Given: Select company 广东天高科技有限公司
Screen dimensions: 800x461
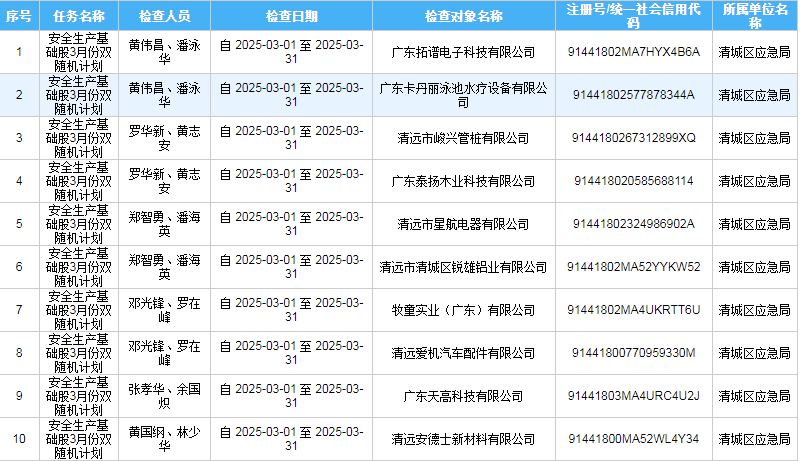Looking at the screenshot, I should (463, 396).
